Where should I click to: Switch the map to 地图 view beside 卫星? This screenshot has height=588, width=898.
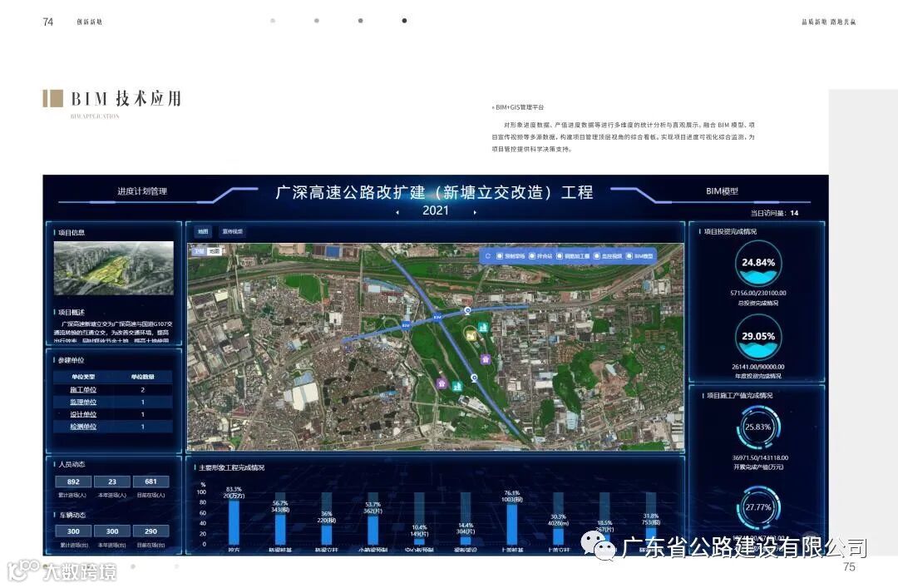[x=214, y=251]
